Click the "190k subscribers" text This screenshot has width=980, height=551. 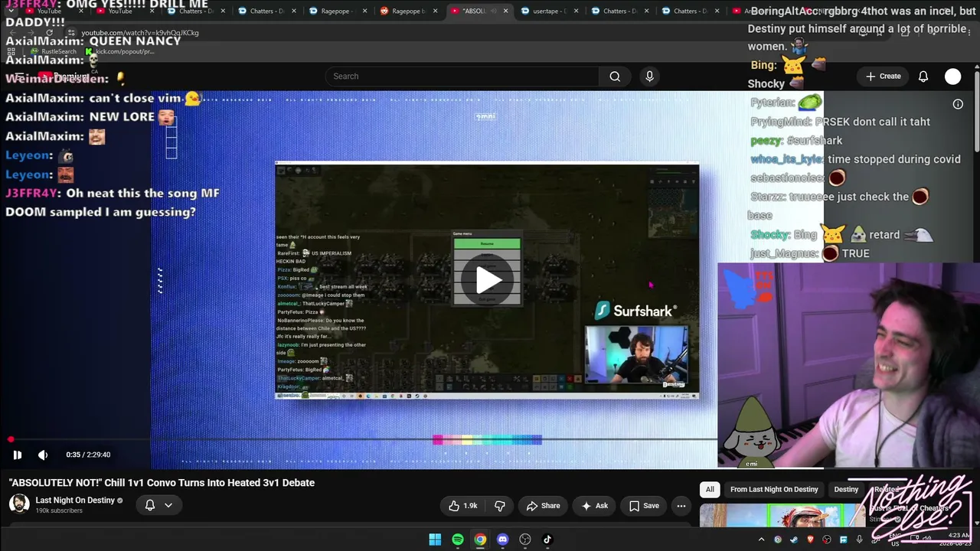(x=59, y=510)
